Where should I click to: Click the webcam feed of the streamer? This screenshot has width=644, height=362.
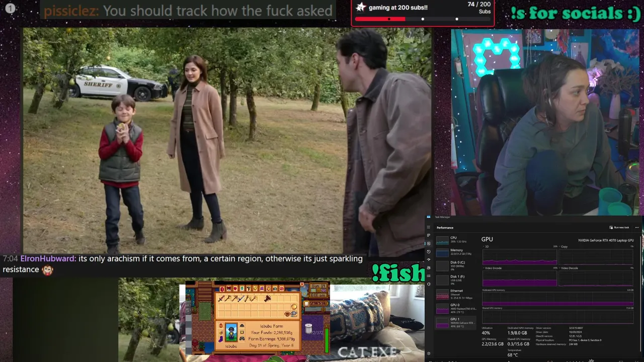tap(545, 122)
